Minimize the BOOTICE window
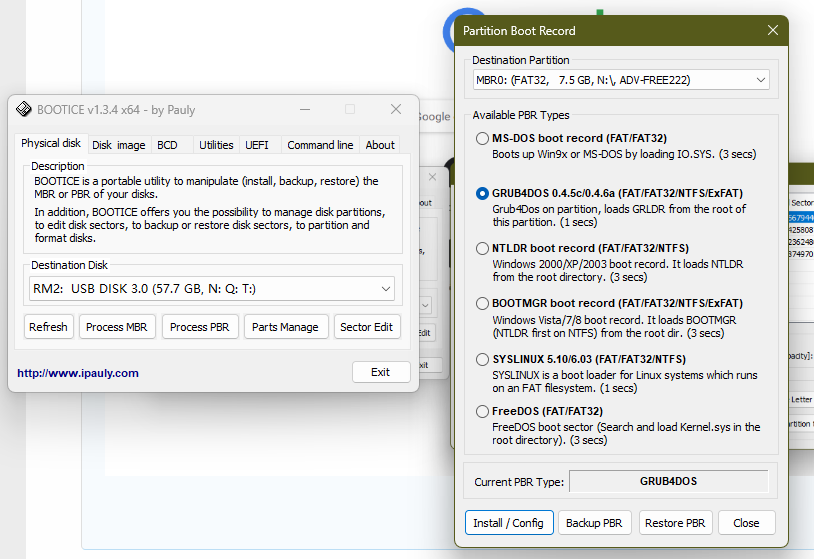 [304, 109]
